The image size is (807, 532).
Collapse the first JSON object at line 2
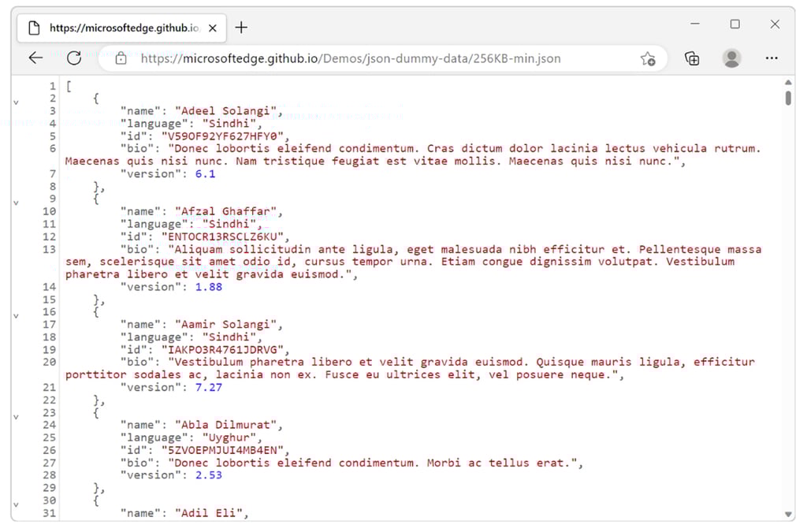(16, 101)
